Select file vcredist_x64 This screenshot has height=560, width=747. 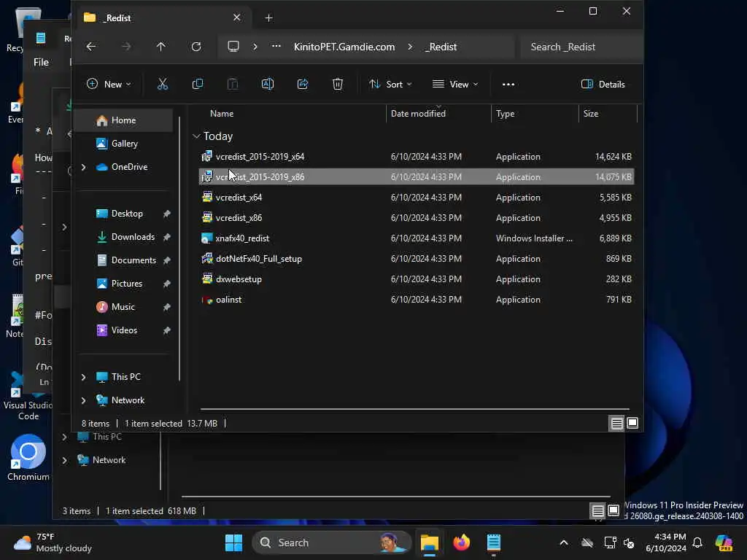(x=416, y=198)
